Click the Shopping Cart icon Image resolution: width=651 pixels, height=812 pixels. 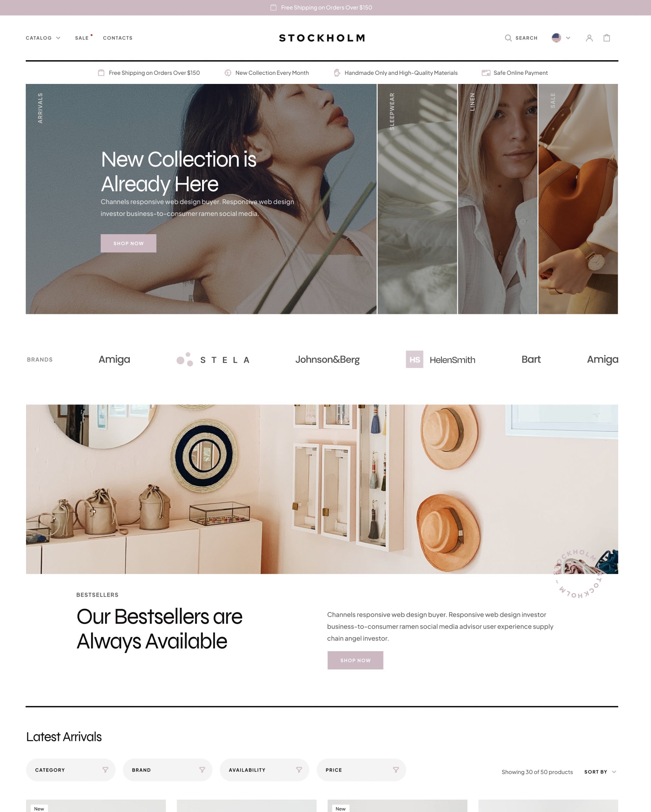(x=607, y=38)
